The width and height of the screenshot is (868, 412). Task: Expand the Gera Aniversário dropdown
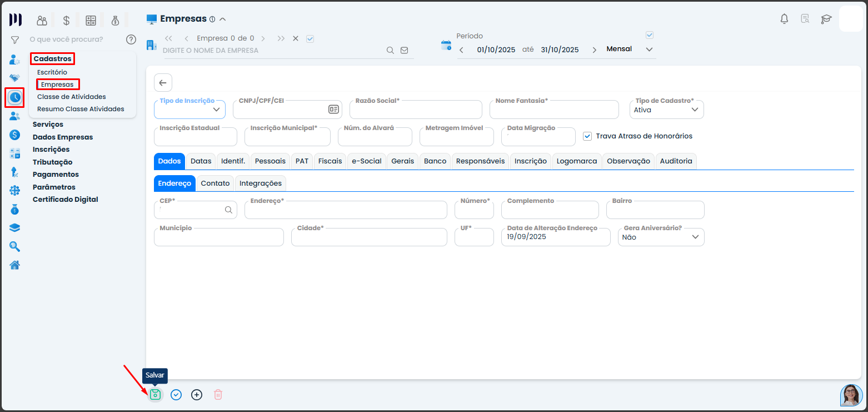pos(661,237)
